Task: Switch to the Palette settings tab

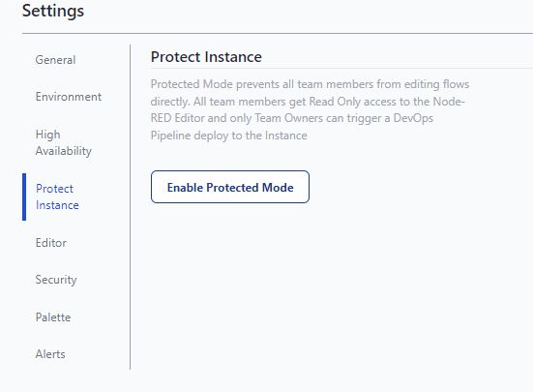Action: (53, 317)
